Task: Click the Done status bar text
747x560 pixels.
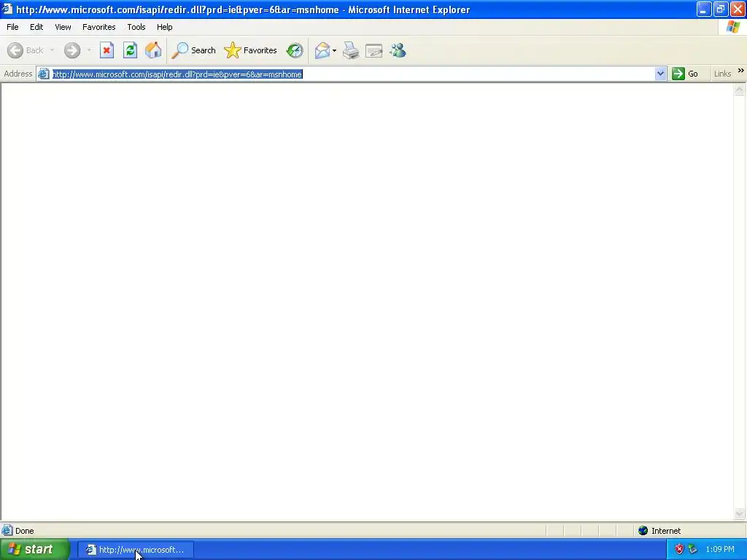Action: click(x=24, y=531)
